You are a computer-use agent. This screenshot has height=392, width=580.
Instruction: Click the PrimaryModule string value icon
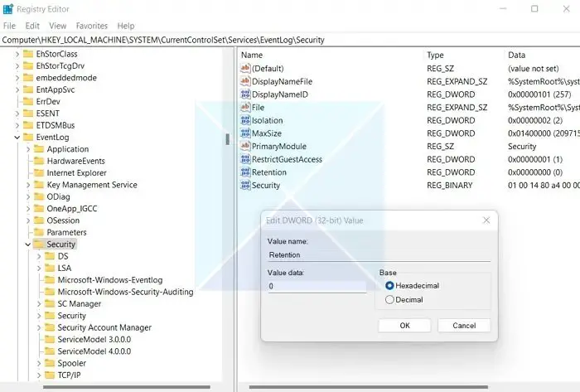[x=245, y=146]
